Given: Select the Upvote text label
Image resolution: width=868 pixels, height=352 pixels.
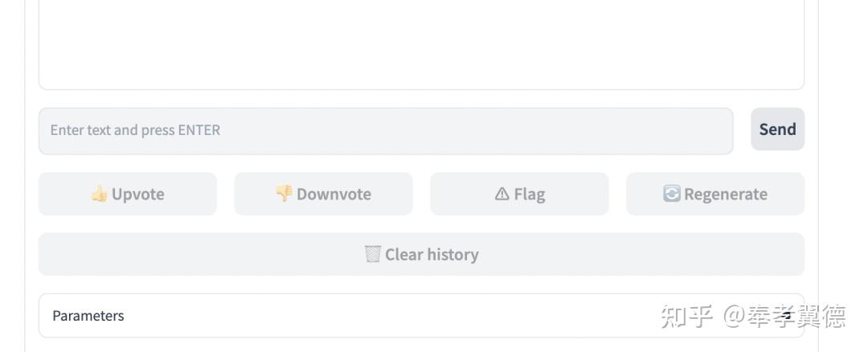Looking at the screenshot, I should [137, 194].
